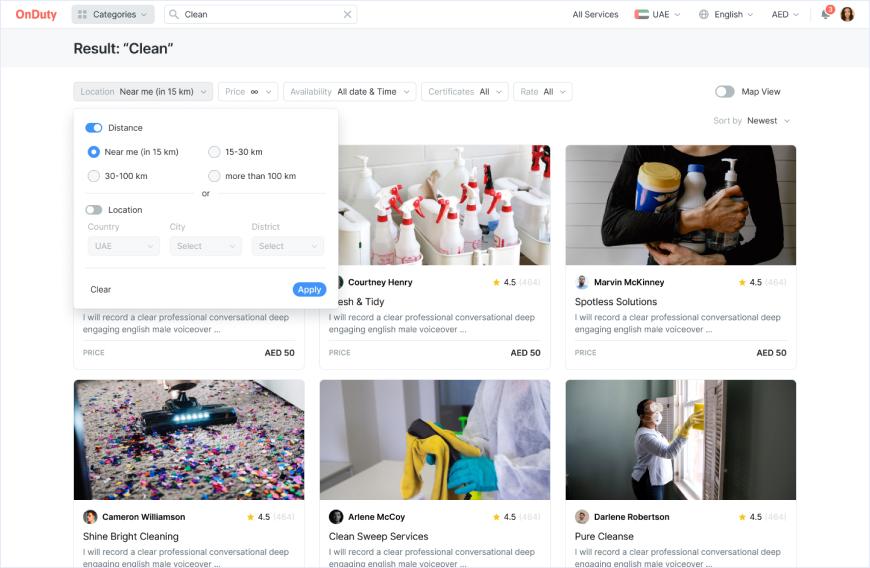Click the globe language icon
The width and height of the screenshot is (870, 568).
704,14
